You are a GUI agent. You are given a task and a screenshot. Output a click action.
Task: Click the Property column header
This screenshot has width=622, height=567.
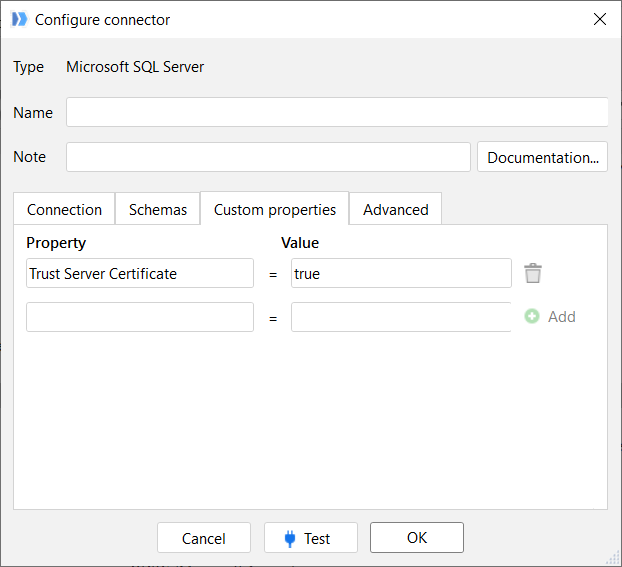[x=56, y=242]
